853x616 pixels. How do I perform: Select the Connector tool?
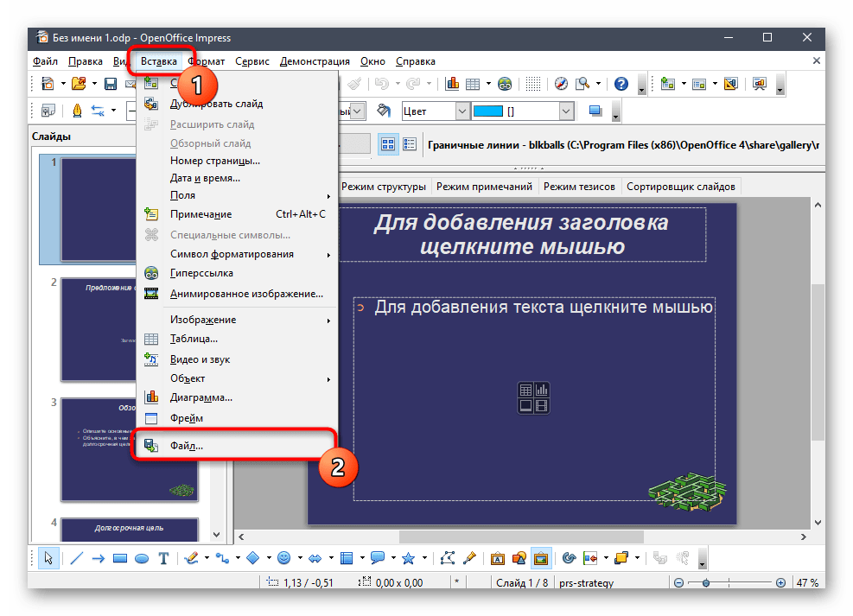pyautogui.click(x=222, y=558)
